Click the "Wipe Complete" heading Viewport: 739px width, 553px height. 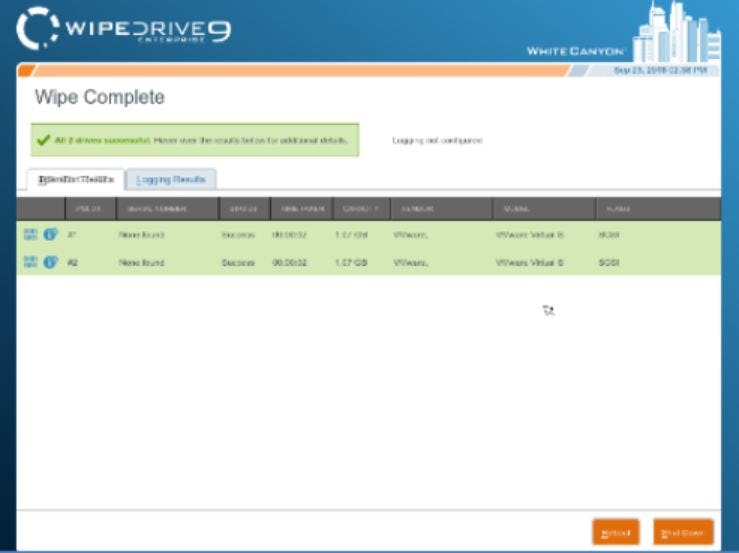(x=99, y=97)
